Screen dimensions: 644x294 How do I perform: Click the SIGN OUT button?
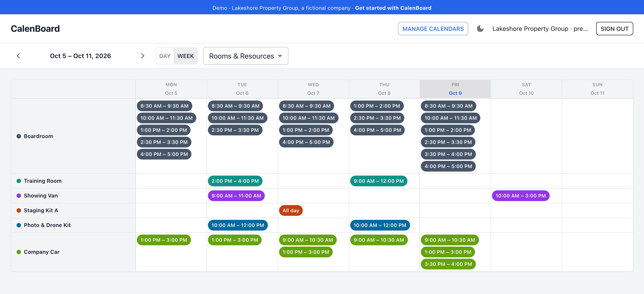coord(614,29)
